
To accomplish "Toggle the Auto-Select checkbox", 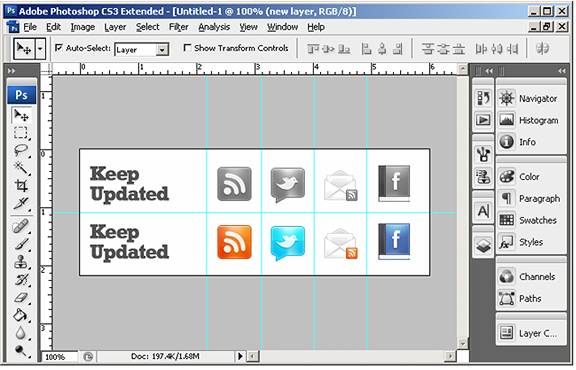I will click(x=59, y=48).
